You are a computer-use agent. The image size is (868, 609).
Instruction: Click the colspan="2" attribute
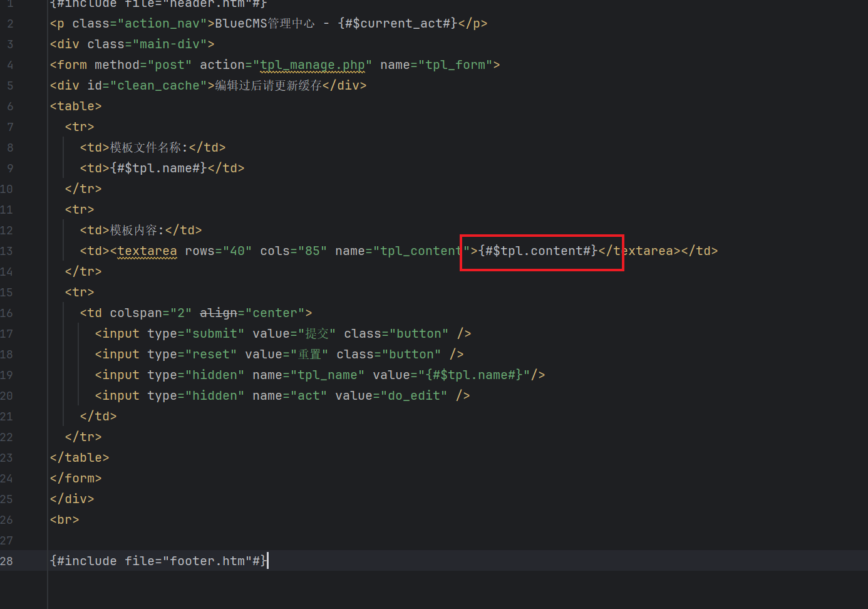click(151, 313)
